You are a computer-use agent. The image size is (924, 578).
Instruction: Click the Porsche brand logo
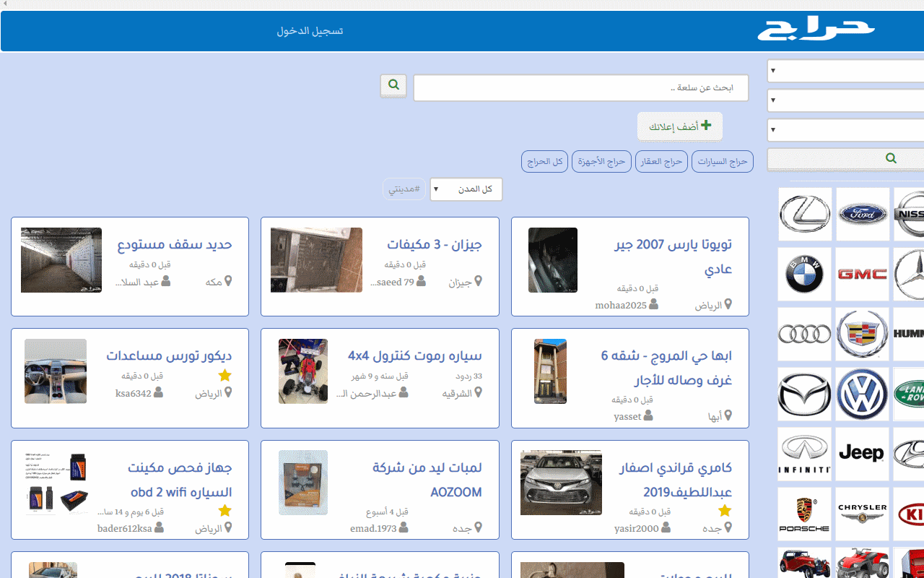click(804, 514)
